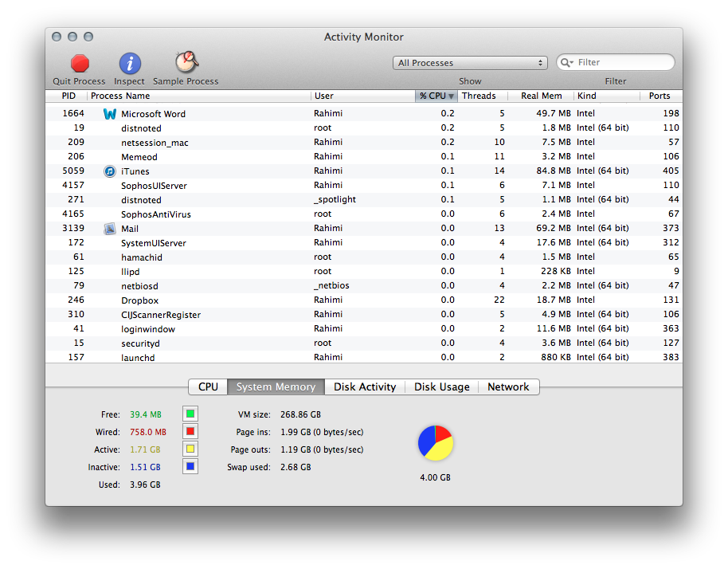The height and width of the screenshot is (569, 728).
Task: Click the 84.8 MB memory value
Action: [554, 171]
